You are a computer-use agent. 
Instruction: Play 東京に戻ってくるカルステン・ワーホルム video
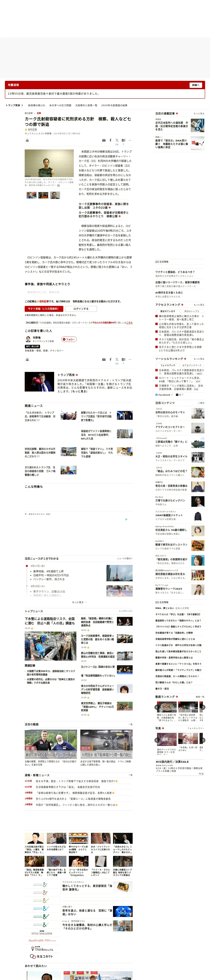pyautogui.click(x=51, y=744)
